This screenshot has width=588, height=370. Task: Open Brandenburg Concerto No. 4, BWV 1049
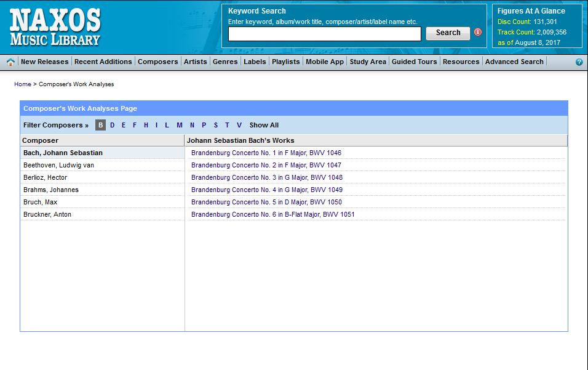pyautogui.click(x=267, y=190)
